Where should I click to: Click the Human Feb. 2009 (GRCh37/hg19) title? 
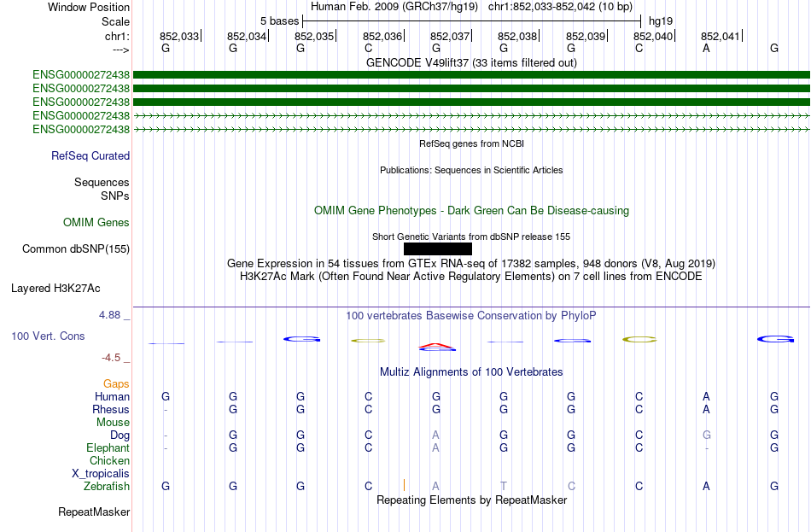396,7
